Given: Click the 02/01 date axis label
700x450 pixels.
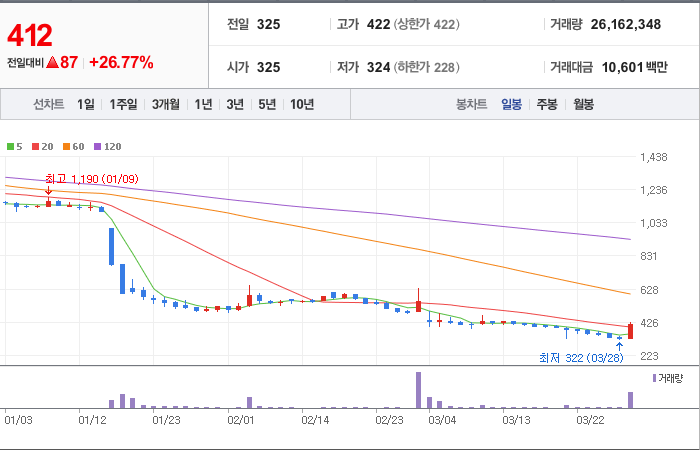Looking at the screenshot, I should (241, 420).
